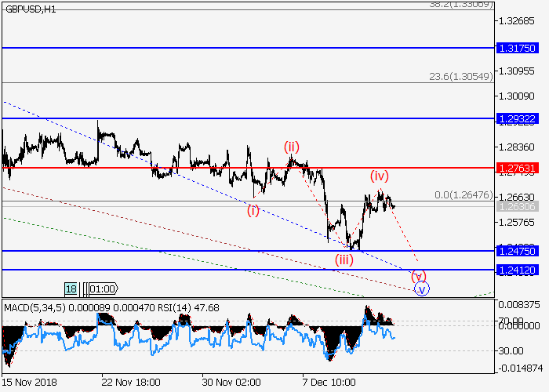The width and height of the screenshot is (549, 392).
Task: Click the wave (iv) label
Action: [x=380, y=175]
